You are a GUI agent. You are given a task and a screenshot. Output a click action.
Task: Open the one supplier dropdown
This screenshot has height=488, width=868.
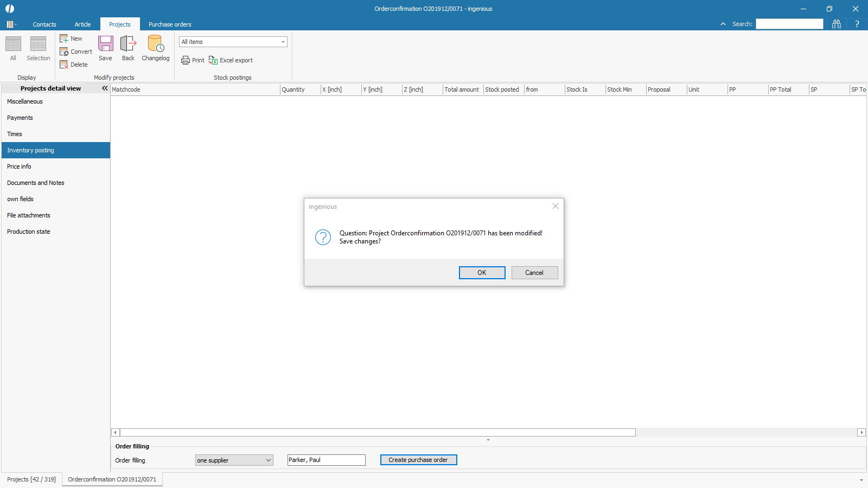268,460
